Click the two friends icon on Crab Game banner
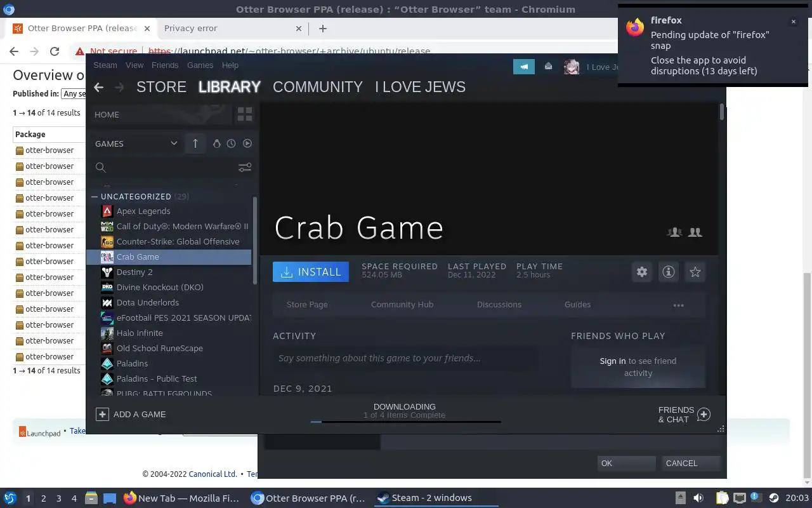 coord(695,232)
